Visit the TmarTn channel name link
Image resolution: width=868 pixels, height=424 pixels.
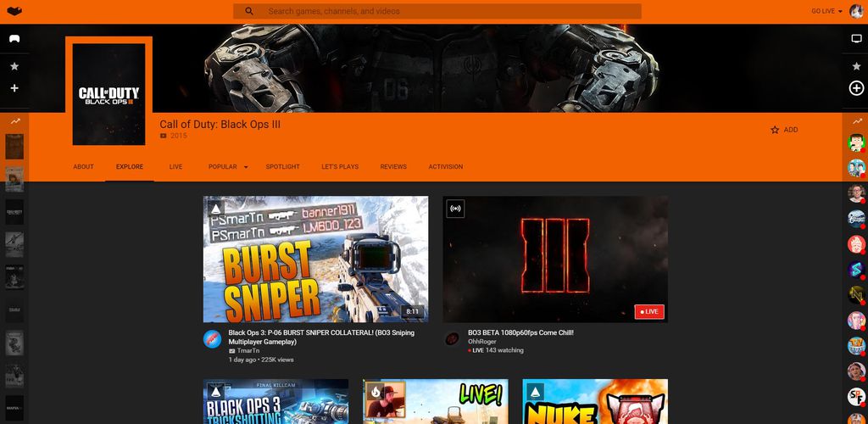tap(248, 350)
